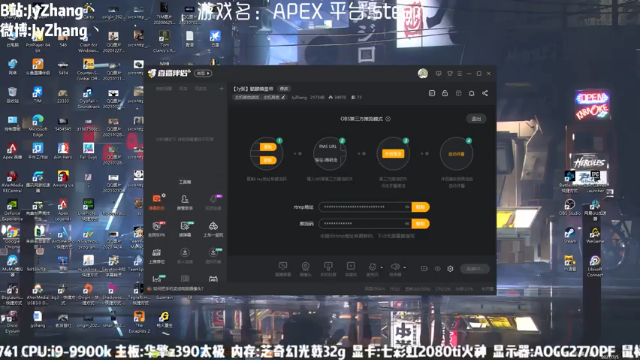Click the modify button beside room title
Image resolution: width=640 pixels, height=360 pixels.
[284, 89]
